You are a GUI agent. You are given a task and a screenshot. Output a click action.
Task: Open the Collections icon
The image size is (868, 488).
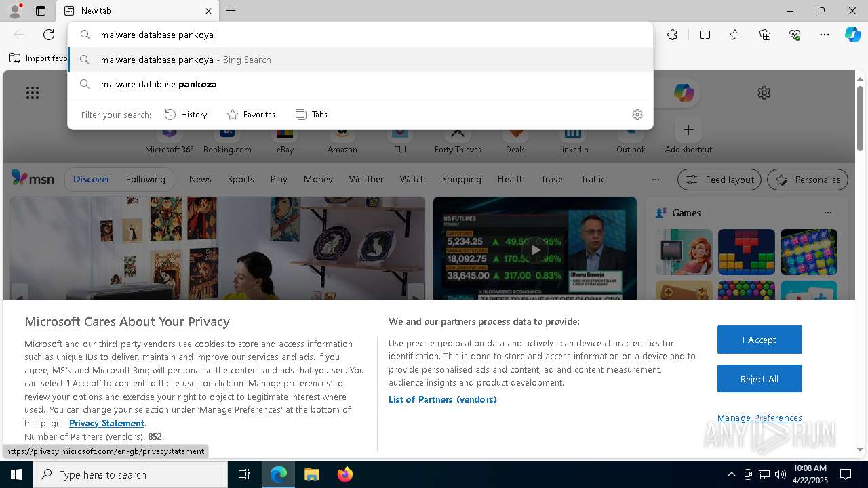point(765,35)
